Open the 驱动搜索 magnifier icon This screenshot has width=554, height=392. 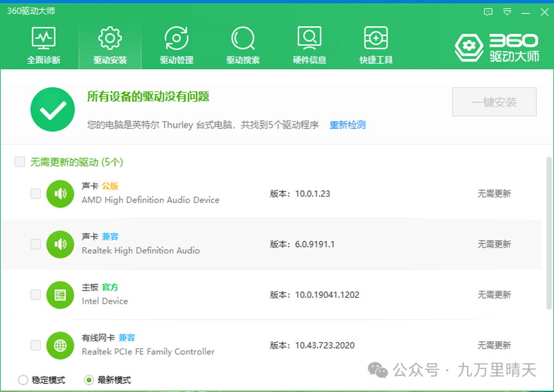click(243, 38)
